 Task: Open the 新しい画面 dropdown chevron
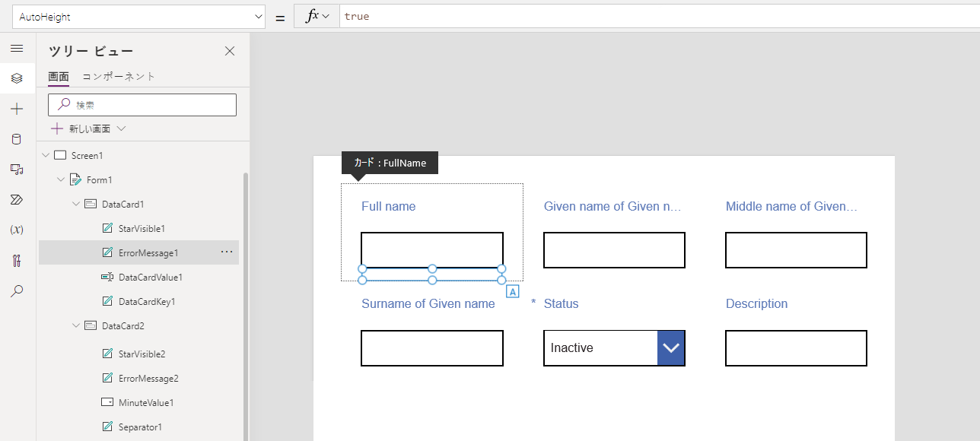[x=121, y=129]
